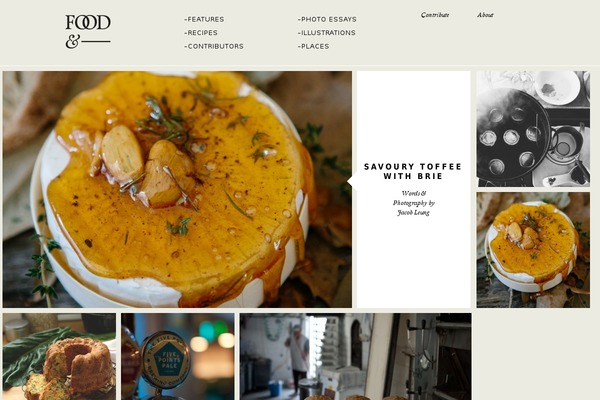Go to the Recipes section
Image resolution: width=600 pixels, height=400 pixels.
(201, 33)
